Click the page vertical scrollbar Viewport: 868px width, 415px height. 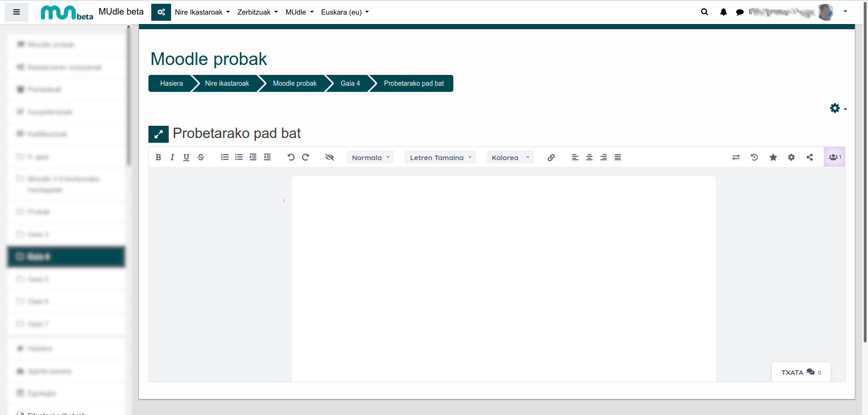pos(865,172)
